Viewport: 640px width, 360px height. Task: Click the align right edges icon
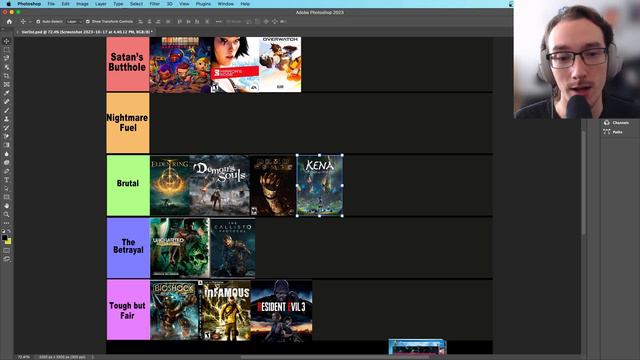[158, 22]
